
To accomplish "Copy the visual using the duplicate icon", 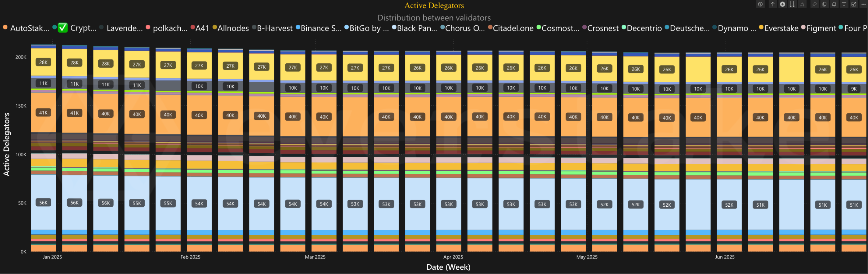I will pyautogui.click(x=824, y=4).
